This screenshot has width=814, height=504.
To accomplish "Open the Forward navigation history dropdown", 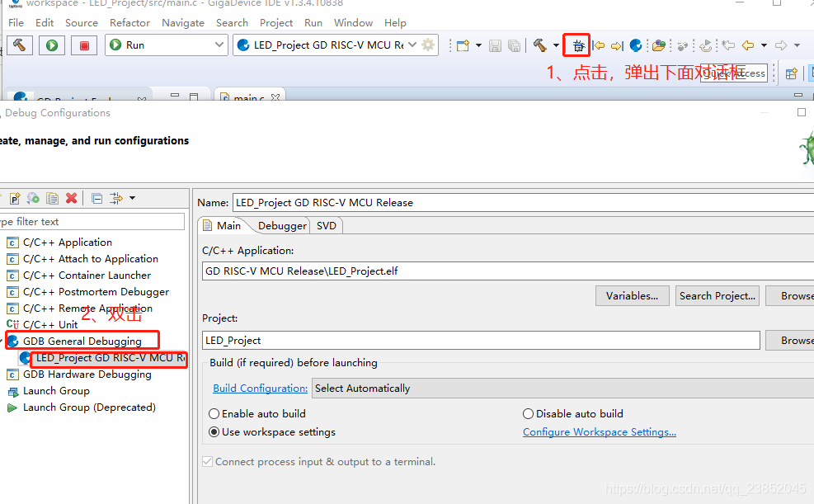I will coord(797,45).
